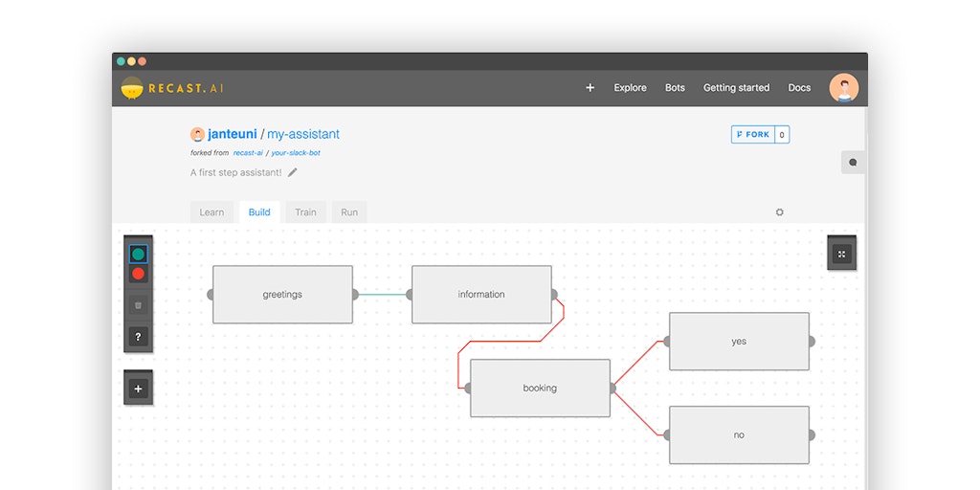Click the Recast.AI logo

pyautogui.click(x=172, y=88)
